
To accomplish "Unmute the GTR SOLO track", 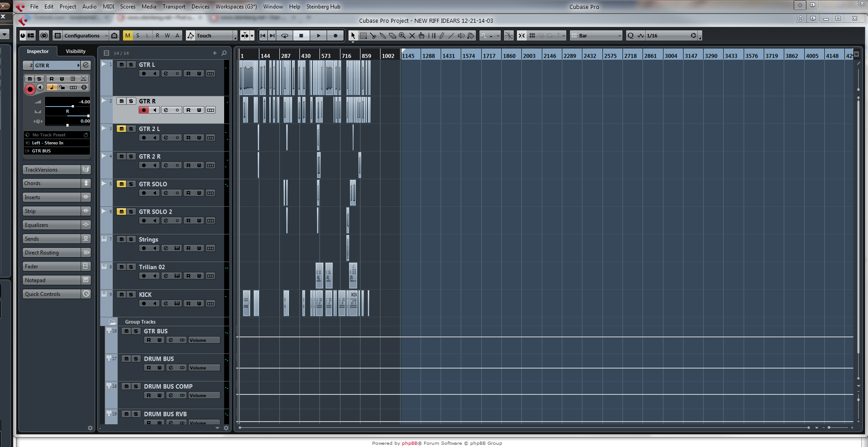I will [x=121, y=184].
